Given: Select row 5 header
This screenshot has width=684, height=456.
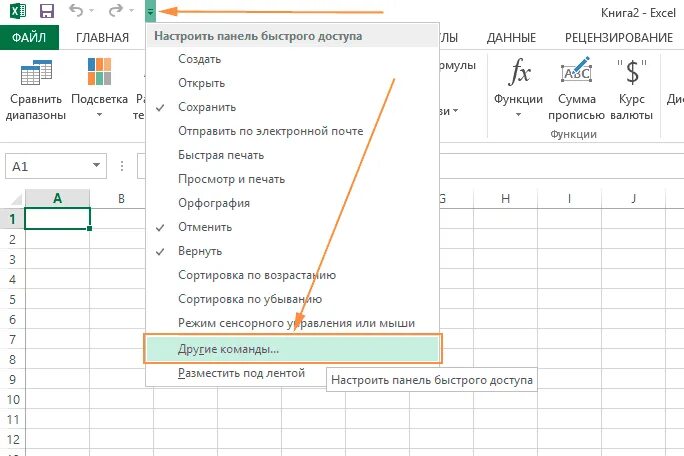Looking at the screenshot, I should [x=12, y=299].
